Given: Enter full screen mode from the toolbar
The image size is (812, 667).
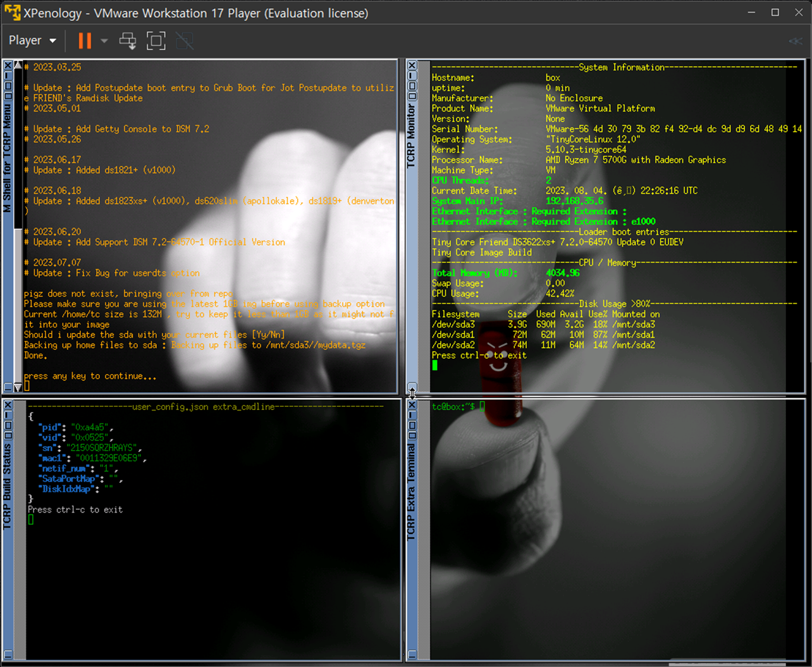Looking at the screenshot, I should (x=156, y=41).
